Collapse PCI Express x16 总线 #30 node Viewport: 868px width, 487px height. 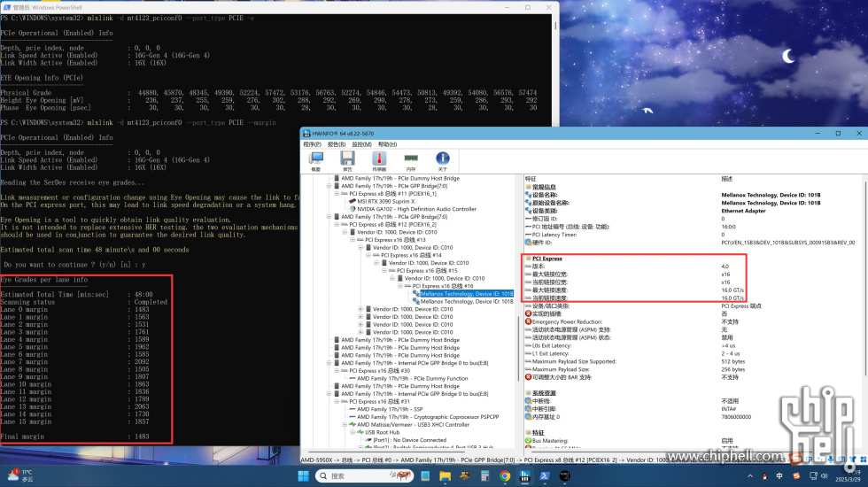pyautogui.click(x=337, y=371)
